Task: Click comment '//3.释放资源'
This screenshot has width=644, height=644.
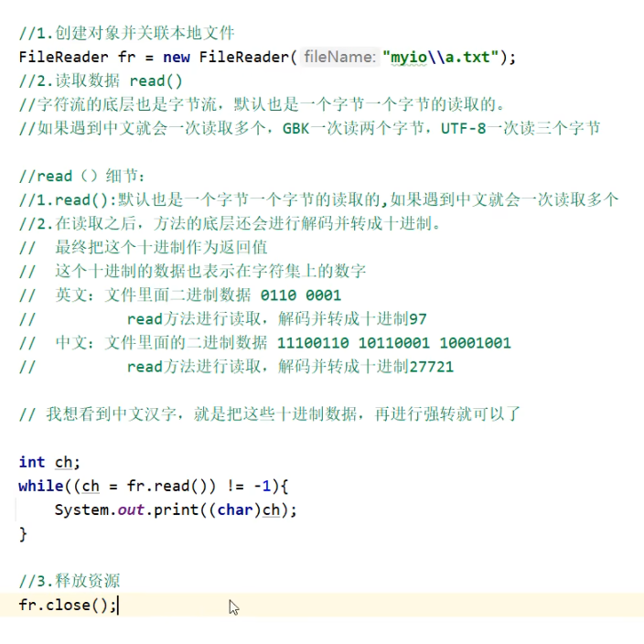Action: click(69, 581)
